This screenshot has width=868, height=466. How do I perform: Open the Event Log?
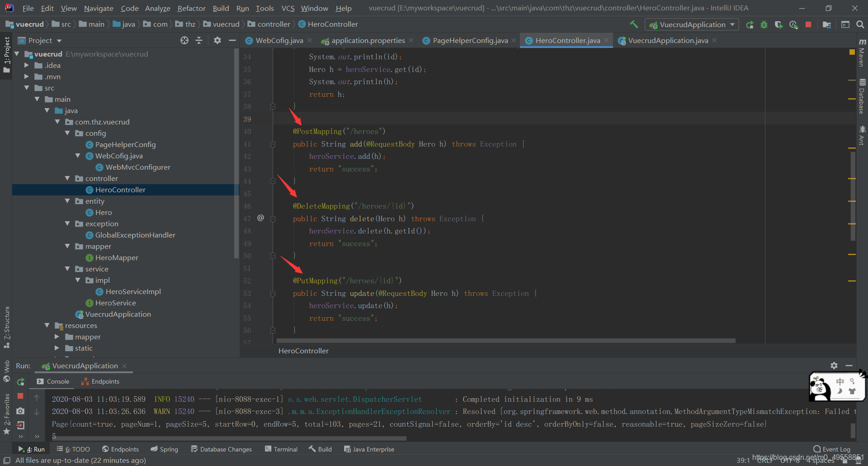[835, 449]
